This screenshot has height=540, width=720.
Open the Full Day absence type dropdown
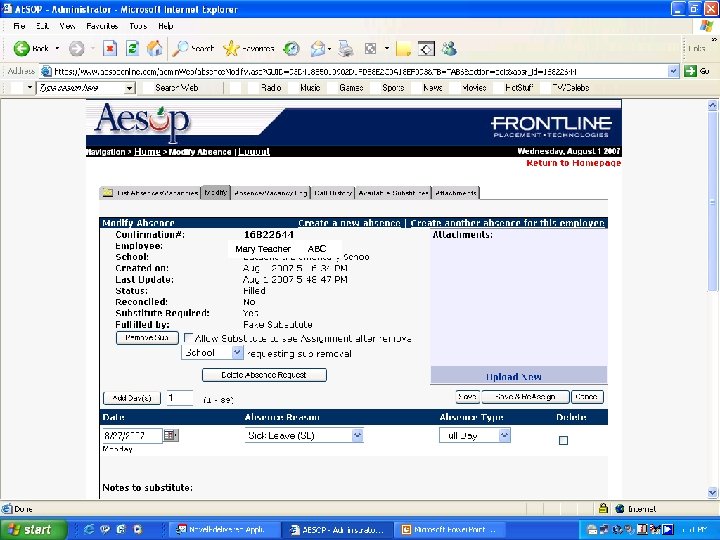(x=504, y=435)
